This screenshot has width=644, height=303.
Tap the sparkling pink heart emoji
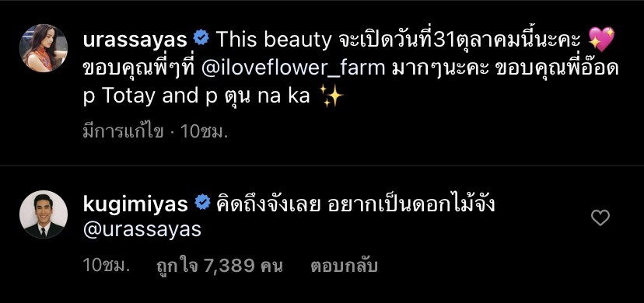(x=602, y=40)
